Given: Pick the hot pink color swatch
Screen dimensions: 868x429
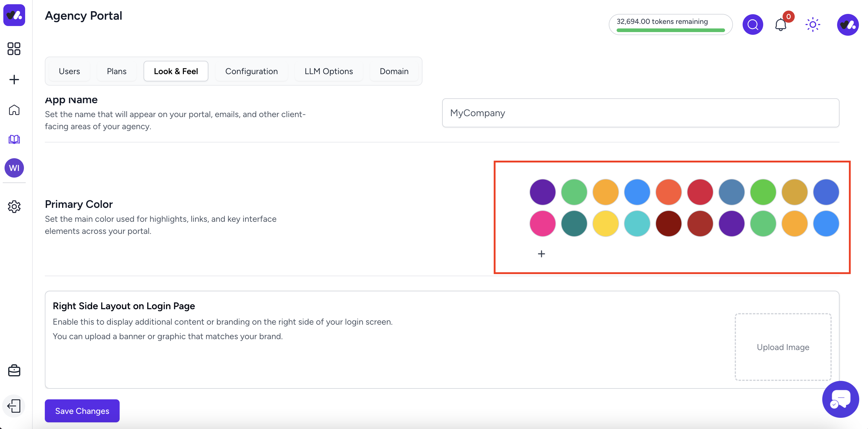Looking at the screenshot, I should 542,224.
